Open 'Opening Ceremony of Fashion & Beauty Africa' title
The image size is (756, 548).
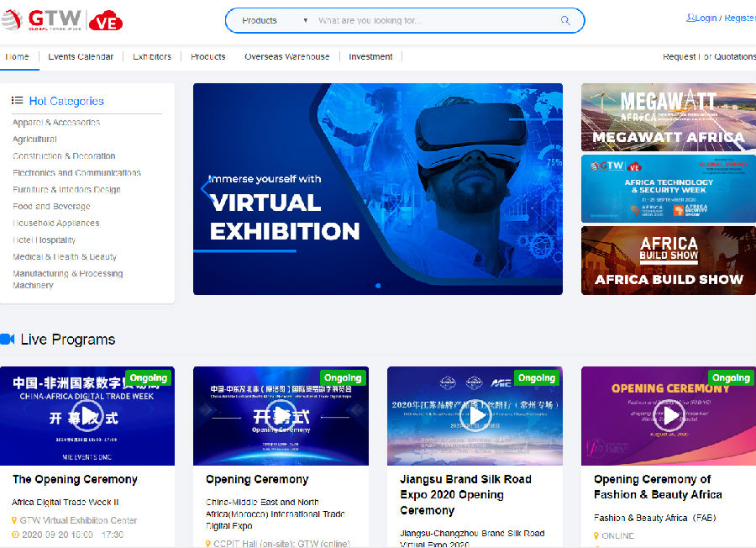click(x=658, y=487)
